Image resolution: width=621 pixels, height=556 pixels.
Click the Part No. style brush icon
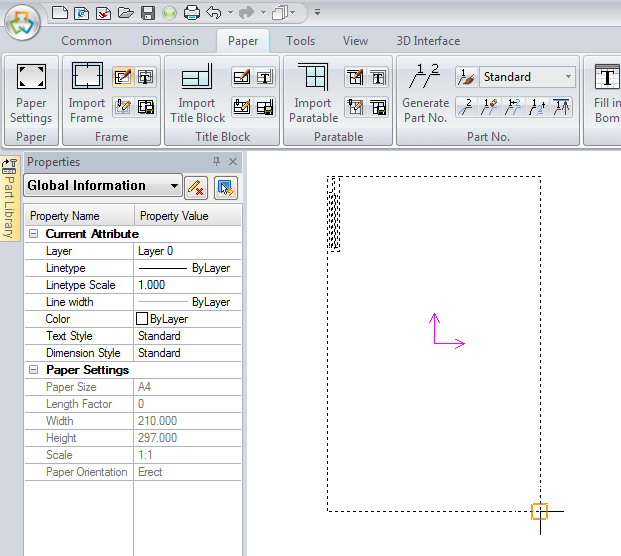pos(466,77)
